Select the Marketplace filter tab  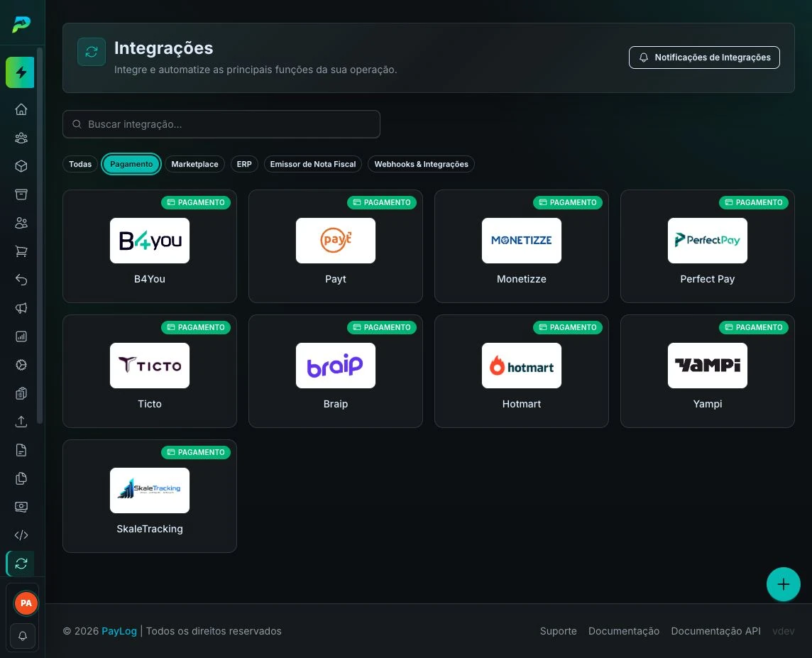pyautogui.click(x=194, y=164)
